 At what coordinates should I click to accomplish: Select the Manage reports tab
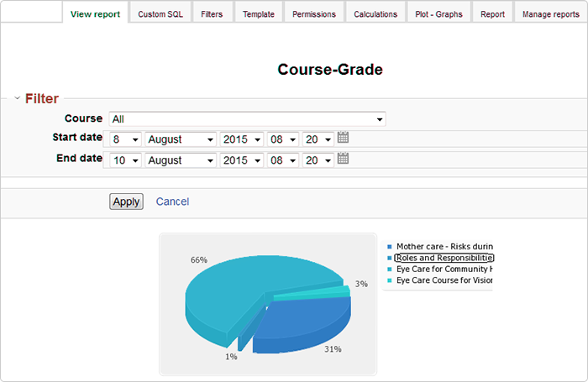coord(550,14)
